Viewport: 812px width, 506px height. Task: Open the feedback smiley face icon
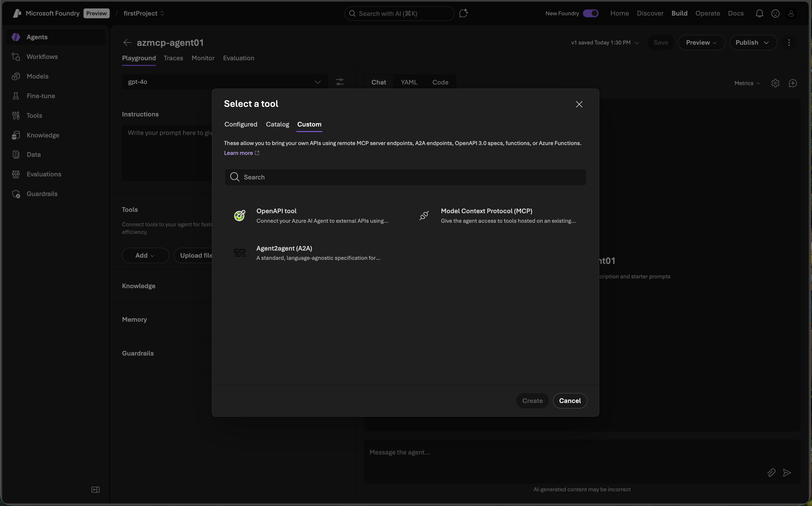(775, 13)
